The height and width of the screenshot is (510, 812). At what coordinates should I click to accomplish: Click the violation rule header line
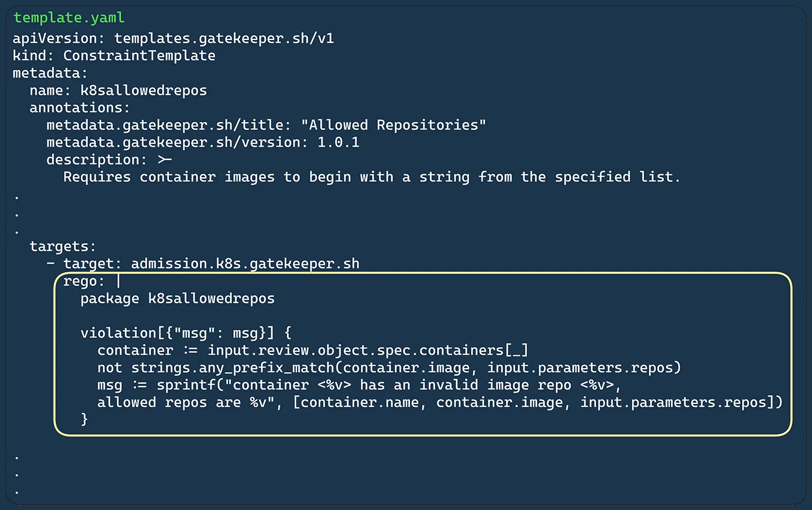(x=186, y=333)
